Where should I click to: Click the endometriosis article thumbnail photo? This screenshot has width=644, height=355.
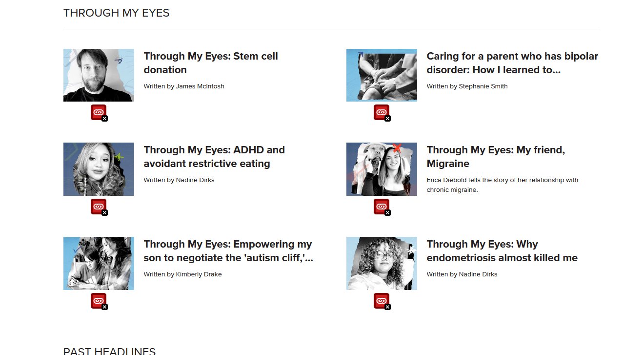[x=382, y=263]
